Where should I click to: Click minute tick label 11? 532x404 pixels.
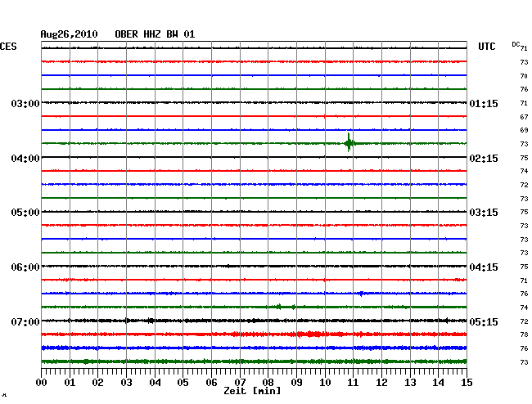click(353, 382)
